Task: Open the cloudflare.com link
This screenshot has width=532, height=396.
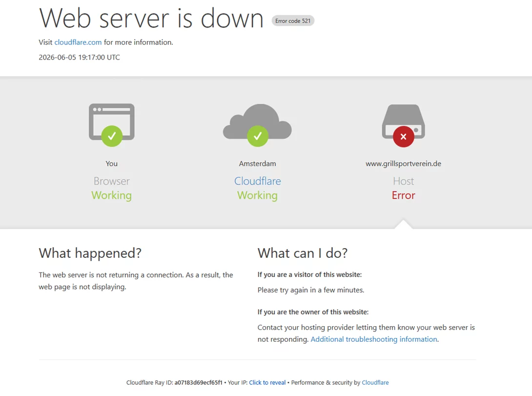Action: tap(78, 42)
